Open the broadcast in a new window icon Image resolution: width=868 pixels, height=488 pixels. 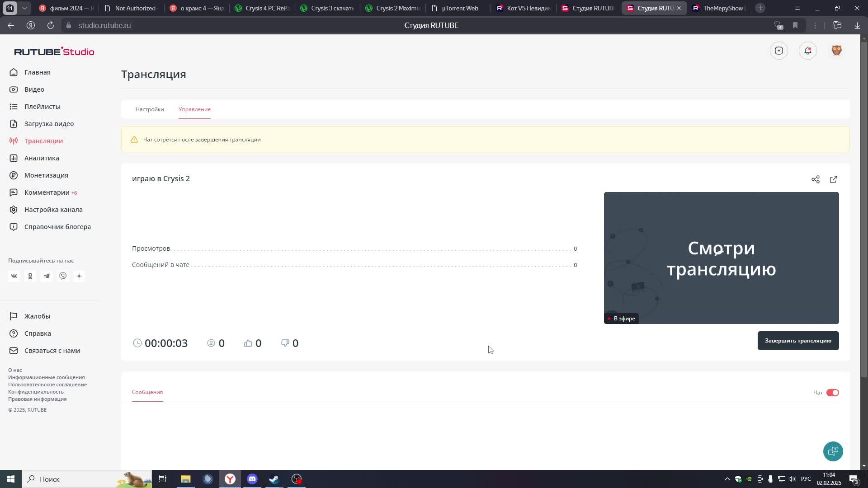[833, 179]
